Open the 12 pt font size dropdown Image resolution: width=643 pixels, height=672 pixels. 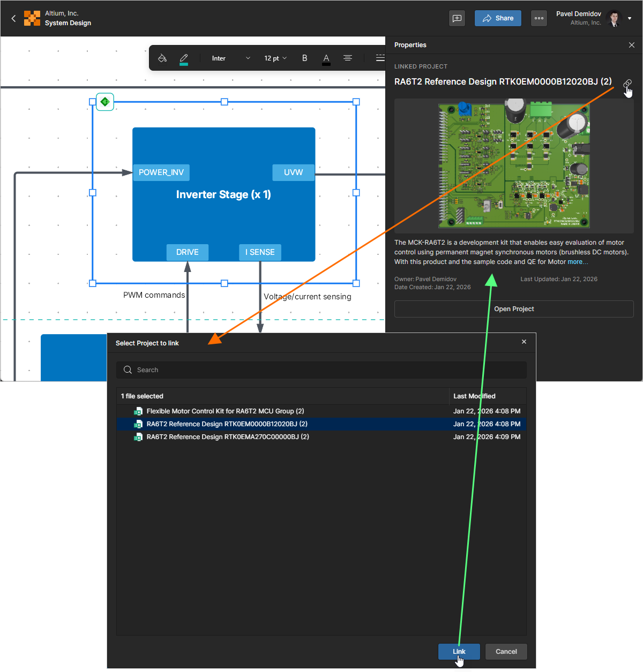tap(275, 58)
